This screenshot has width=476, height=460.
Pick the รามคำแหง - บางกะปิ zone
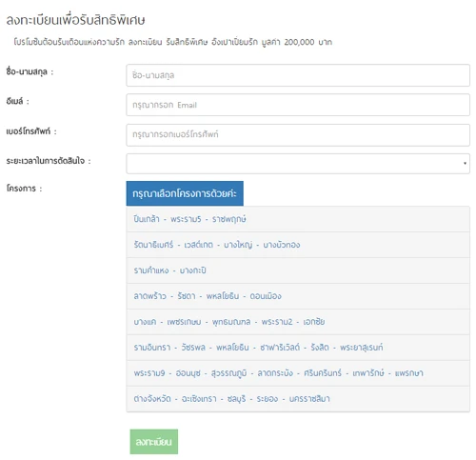point(298,270)
